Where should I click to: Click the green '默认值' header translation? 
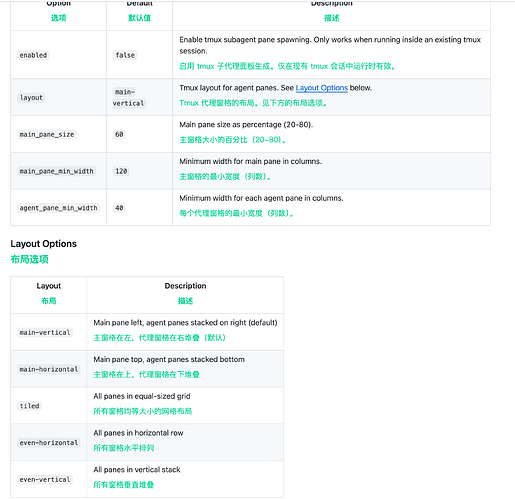click(139, 18)
